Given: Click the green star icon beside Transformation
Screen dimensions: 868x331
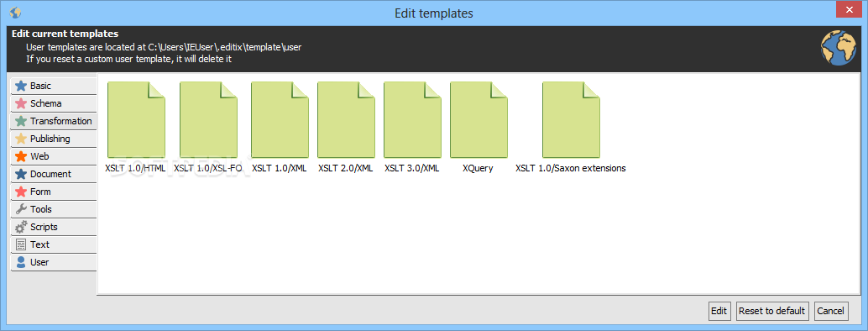Looking at the screenshot, I should 21,121.
